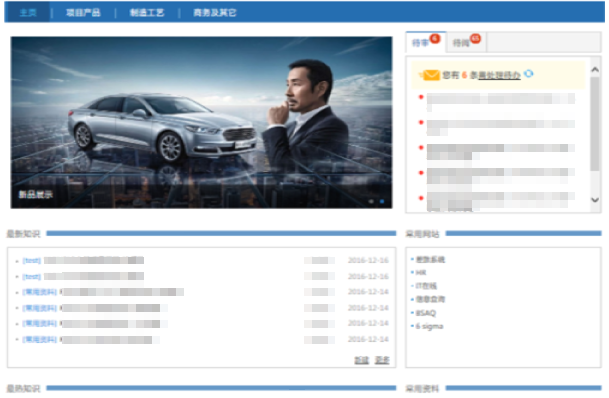The image size is (609, 398).
Task: Open the BSAQ website link
Action: pyautogui.click(x=426, y=313)
